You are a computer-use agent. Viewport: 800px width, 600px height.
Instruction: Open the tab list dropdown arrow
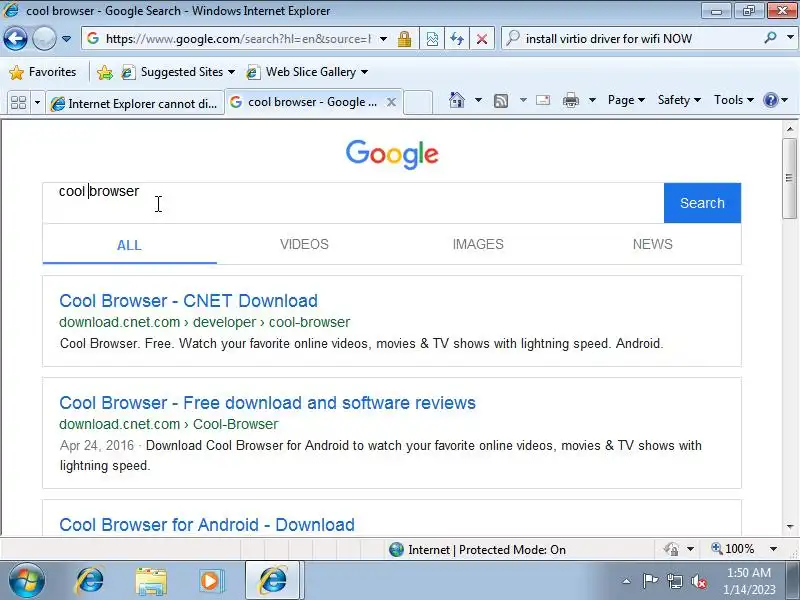click(x=37, y=103)
